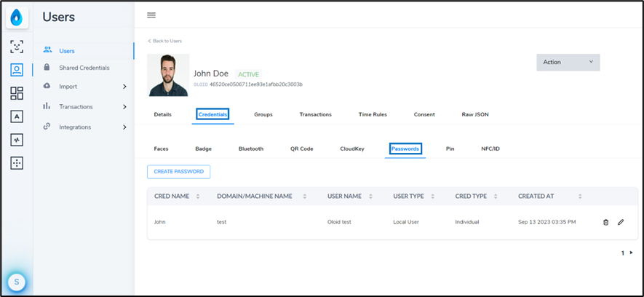
Task: Click the Import cloud upload icon
Action: [x=47, y=86]
